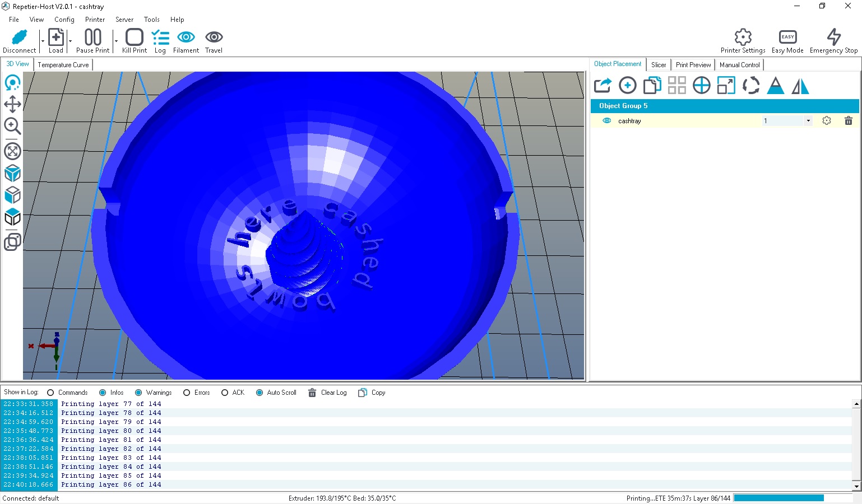Click the Load file icon
Image resolution: width=862 pixels, height=504 pixels.
coord(56,37)
